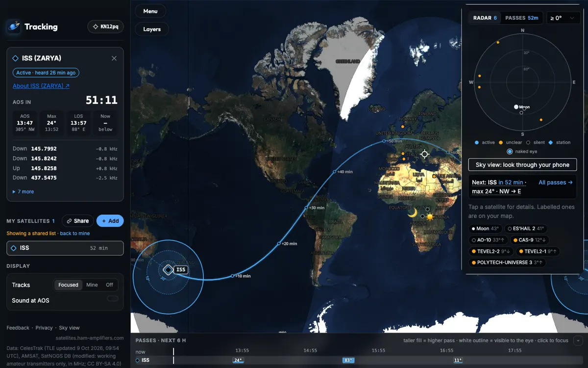
Task: Add a satellite with the Add button
Action: coord(110,221)
